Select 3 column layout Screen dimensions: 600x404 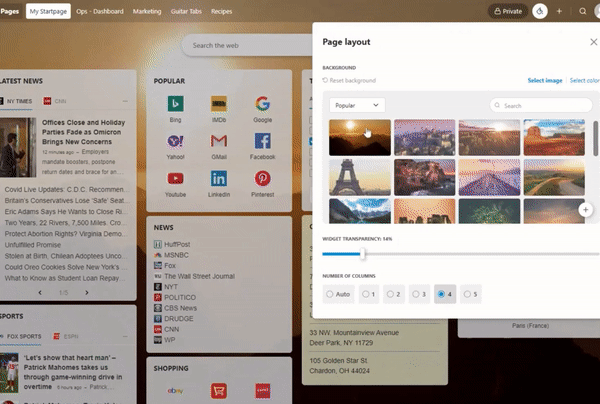(x=419, y=294)
